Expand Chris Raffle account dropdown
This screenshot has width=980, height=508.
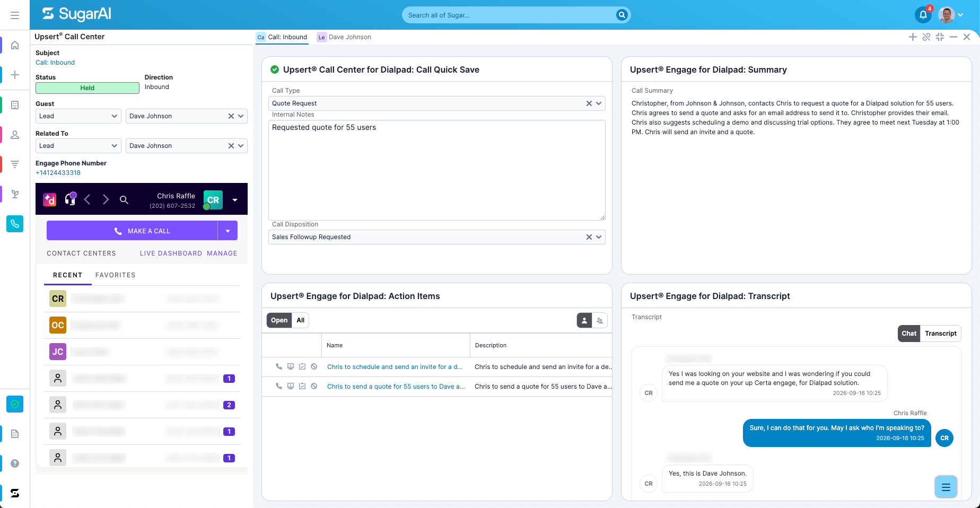235,200
